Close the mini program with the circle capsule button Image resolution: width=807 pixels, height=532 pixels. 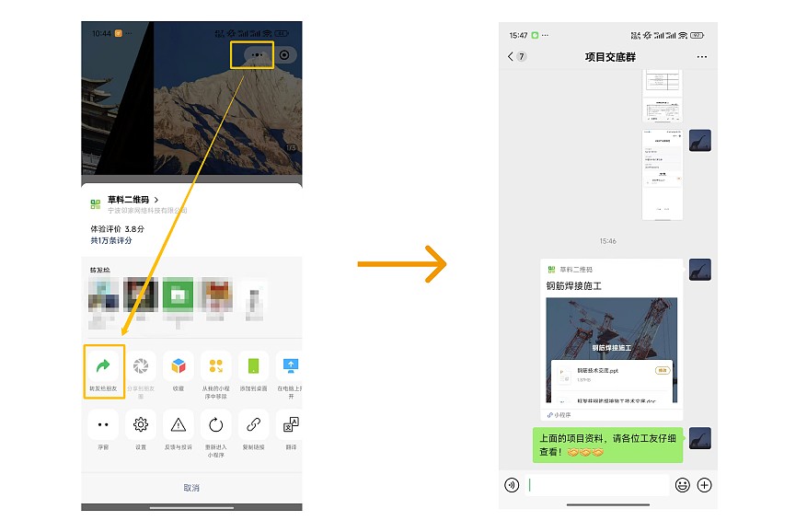pyautogui.click(x=284, y=54)
